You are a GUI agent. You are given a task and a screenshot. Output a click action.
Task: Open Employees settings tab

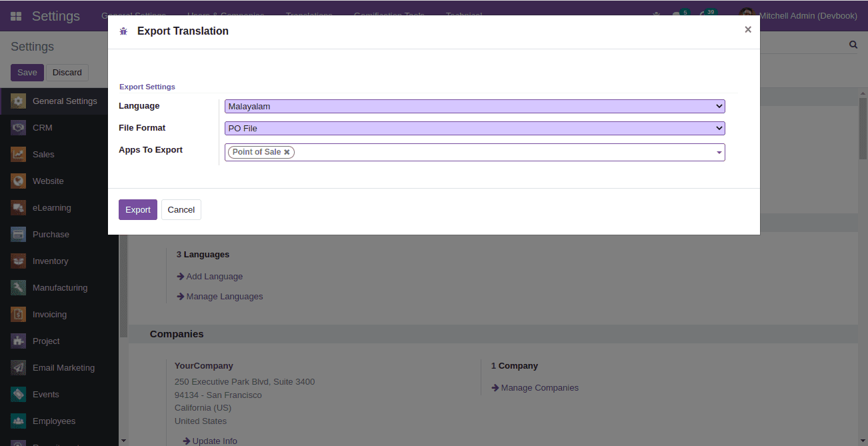click(59, 421)
